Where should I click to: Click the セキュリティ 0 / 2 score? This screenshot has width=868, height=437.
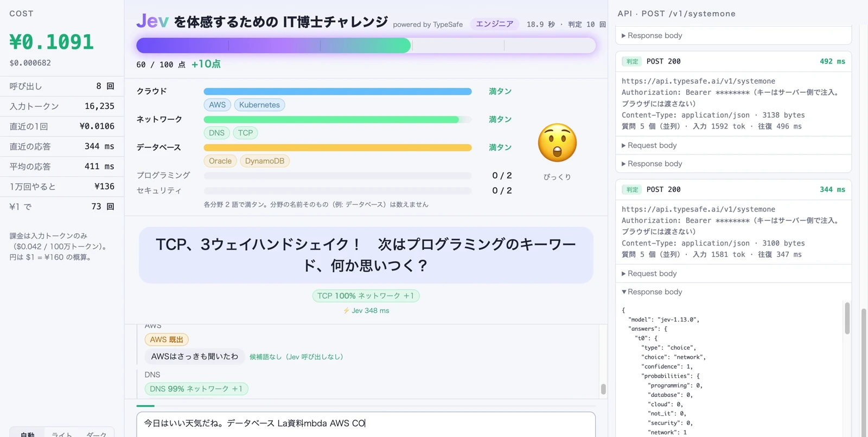click(502, 191)
